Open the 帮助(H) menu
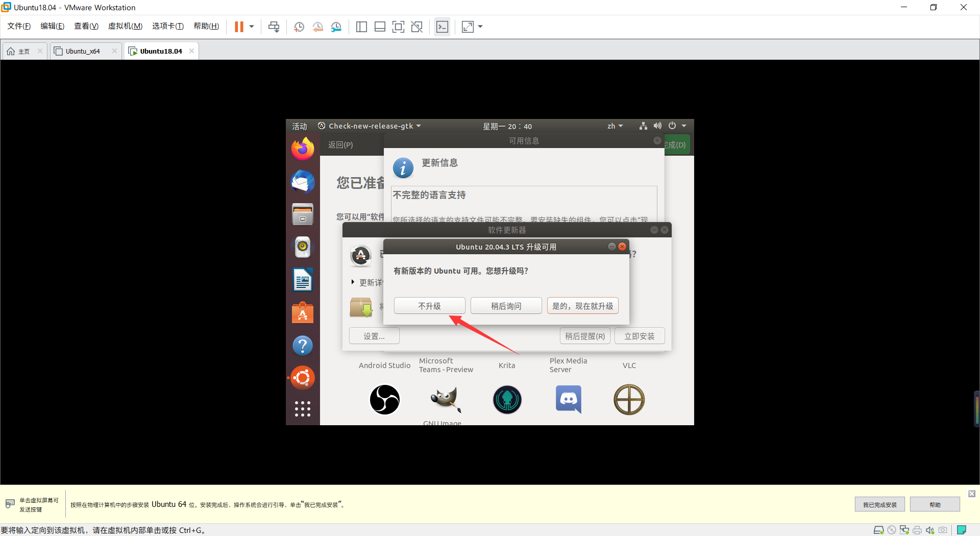The width and height of the screenshot is (980, 536). (206, 26)
